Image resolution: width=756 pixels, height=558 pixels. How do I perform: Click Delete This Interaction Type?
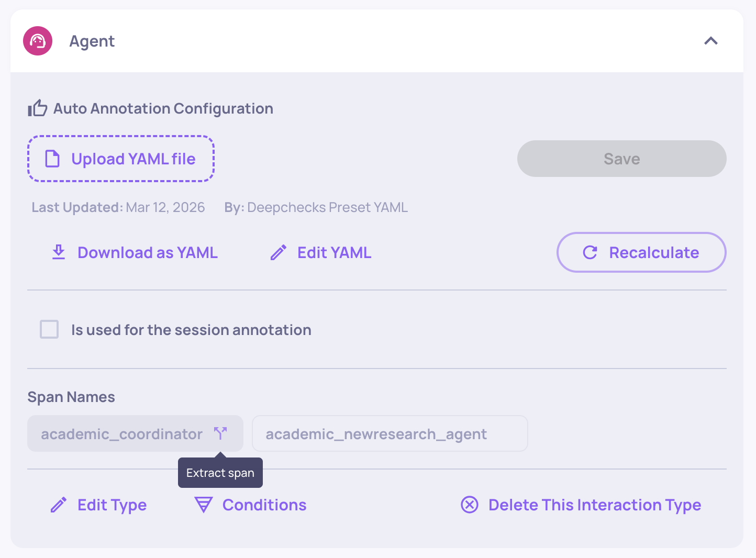pos(594,505)
